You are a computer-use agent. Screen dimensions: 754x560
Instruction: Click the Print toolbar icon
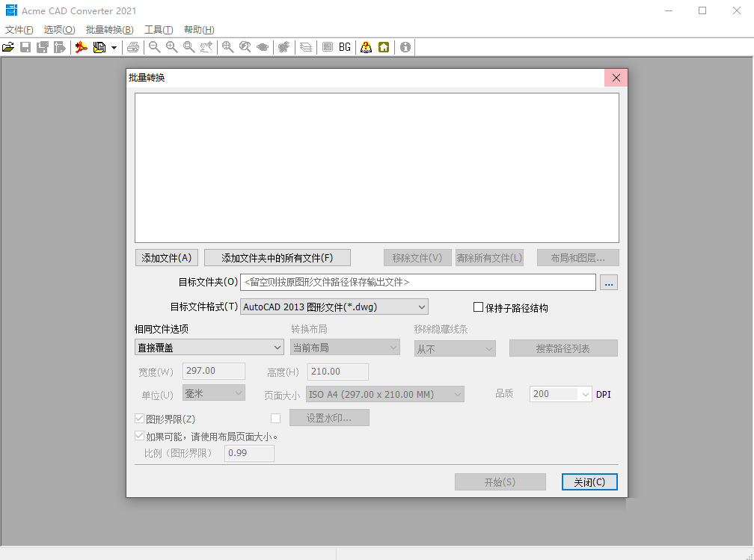[x=133, y=47]
